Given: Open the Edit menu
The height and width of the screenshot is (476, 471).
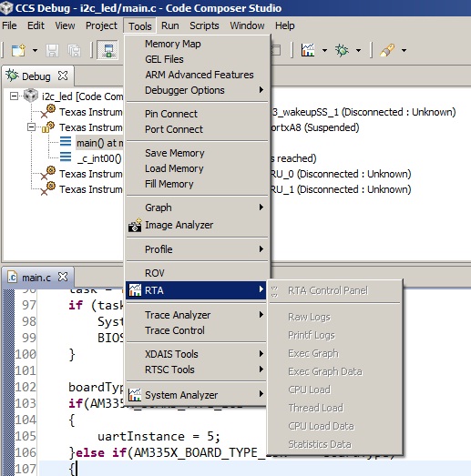Looking at the screenshot, I should 36,25.
